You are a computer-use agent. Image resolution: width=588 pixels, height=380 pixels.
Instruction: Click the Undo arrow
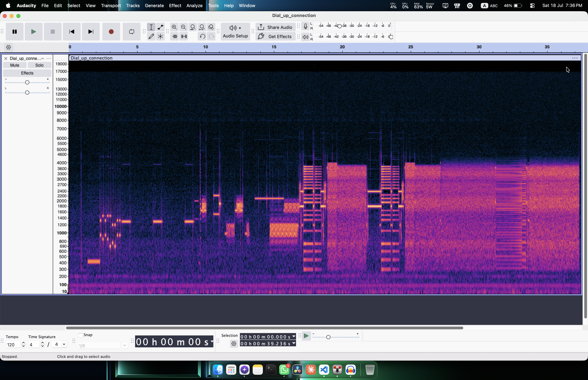(x=202, y=37)
